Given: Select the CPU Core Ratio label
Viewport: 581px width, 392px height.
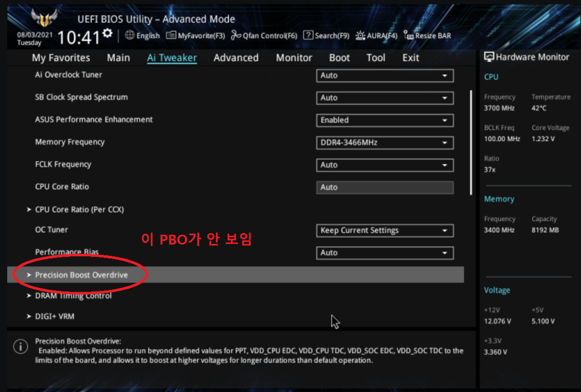Looking at the screenshot, I should point(62,187).
